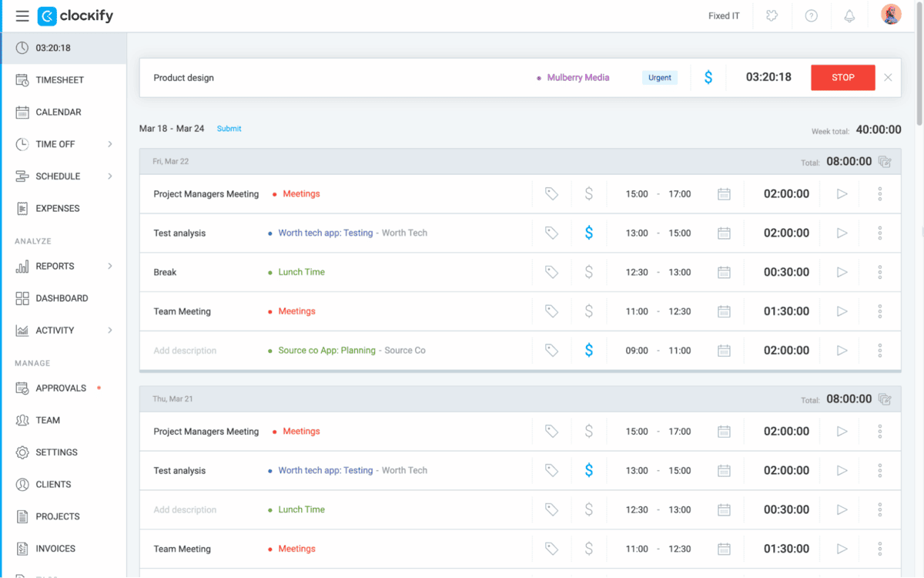
Task: Click the Fri, Mar 22 bulk edit icon
Action: [x=885, y=162]
